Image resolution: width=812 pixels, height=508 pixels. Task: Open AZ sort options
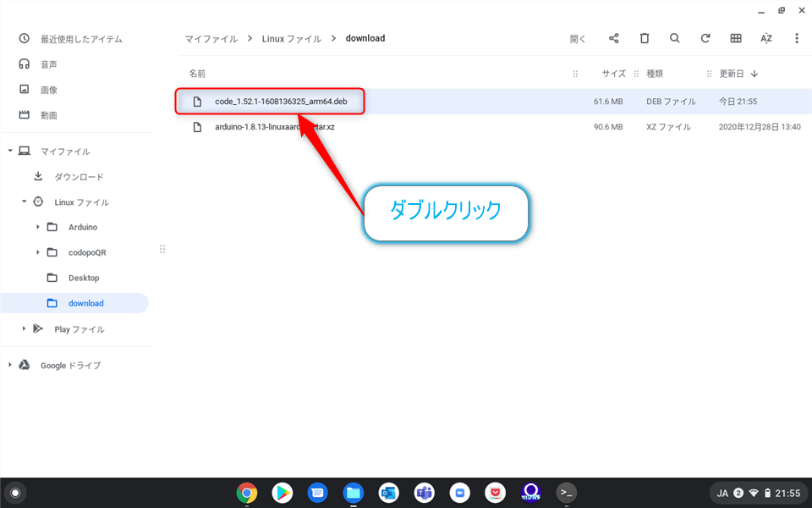click(x=766, y=38)
